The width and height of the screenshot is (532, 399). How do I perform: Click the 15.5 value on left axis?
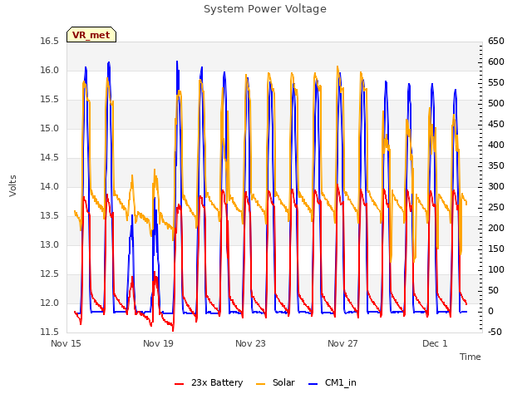[49, 100]
